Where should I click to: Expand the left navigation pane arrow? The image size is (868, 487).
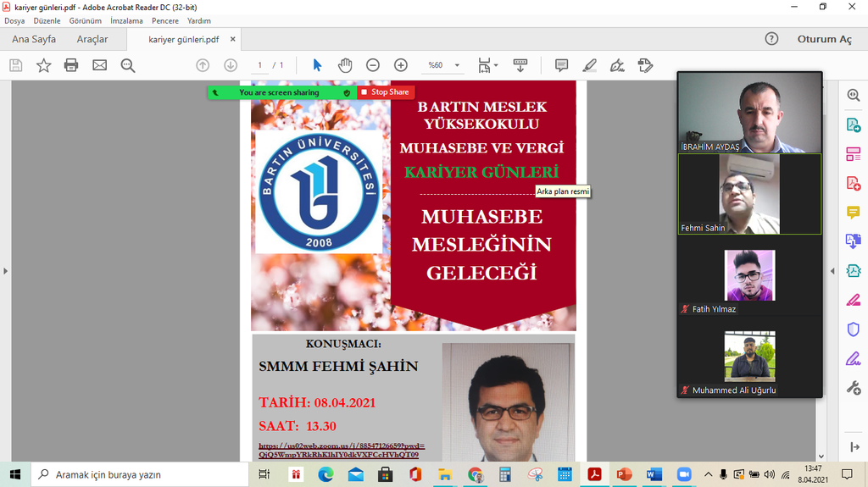coord(6,271)
